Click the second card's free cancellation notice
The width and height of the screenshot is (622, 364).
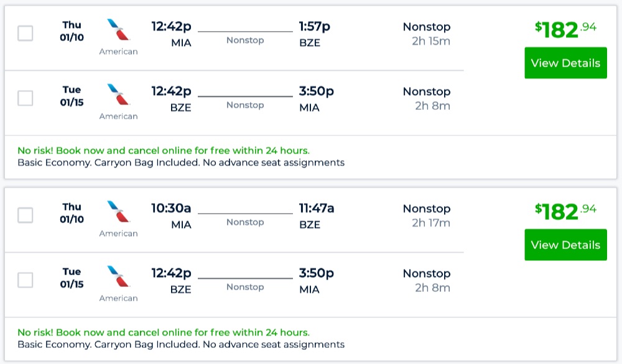coord(164,332)
